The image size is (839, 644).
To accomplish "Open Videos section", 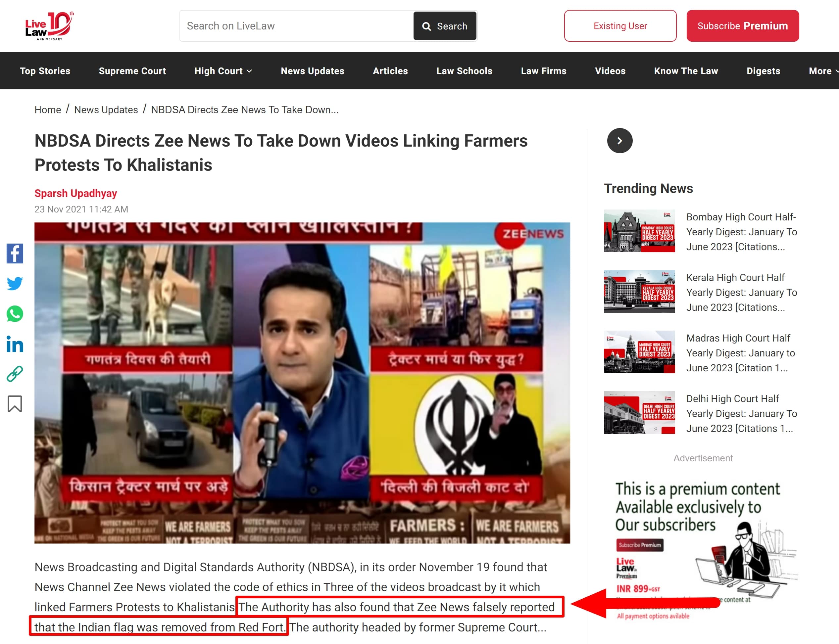I will pos(610,71).
